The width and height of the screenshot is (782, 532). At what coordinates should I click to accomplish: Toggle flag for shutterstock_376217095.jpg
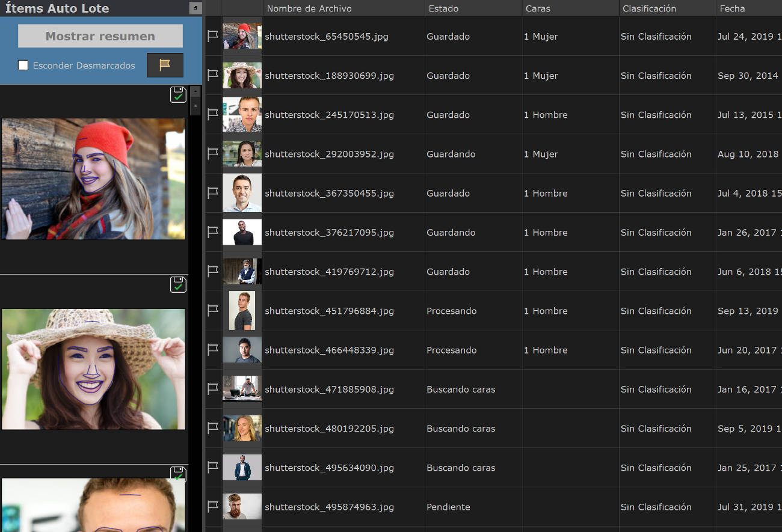(x=213, y=232)
